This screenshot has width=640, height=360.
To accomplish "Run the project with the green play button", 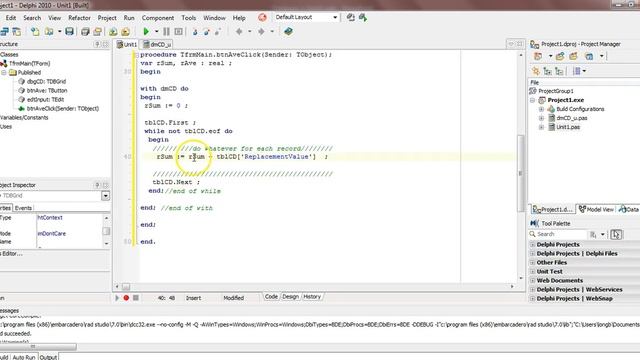I will coord(146,31).
